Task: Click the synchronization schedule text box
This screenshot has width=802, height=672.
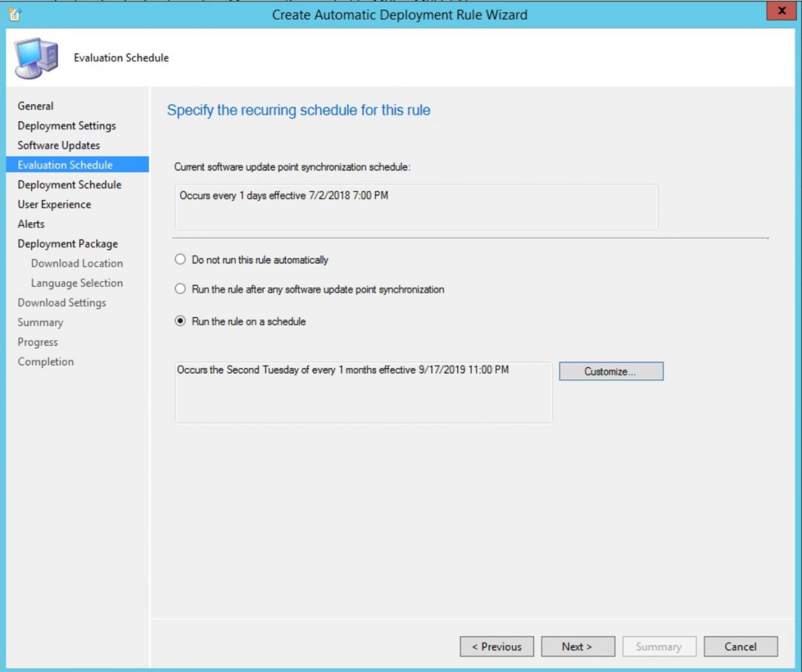Action: 416,207
